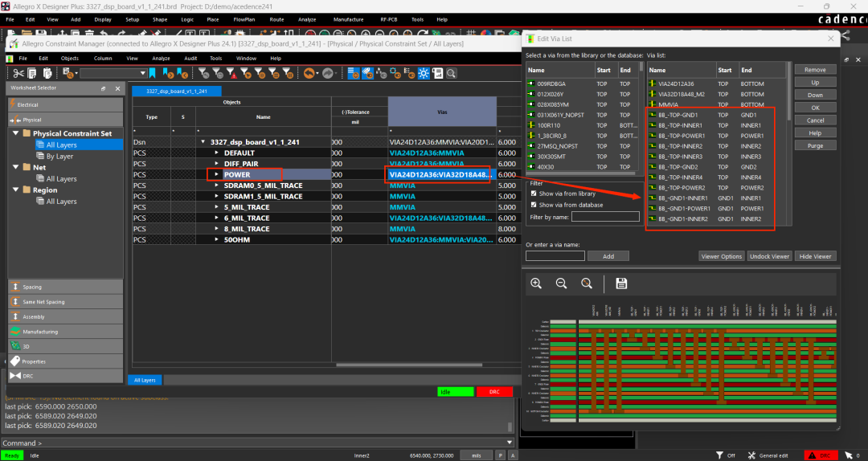Open the Electrical worksheet section
This screenshot has width=868, height=461.
tap(65, 104)
